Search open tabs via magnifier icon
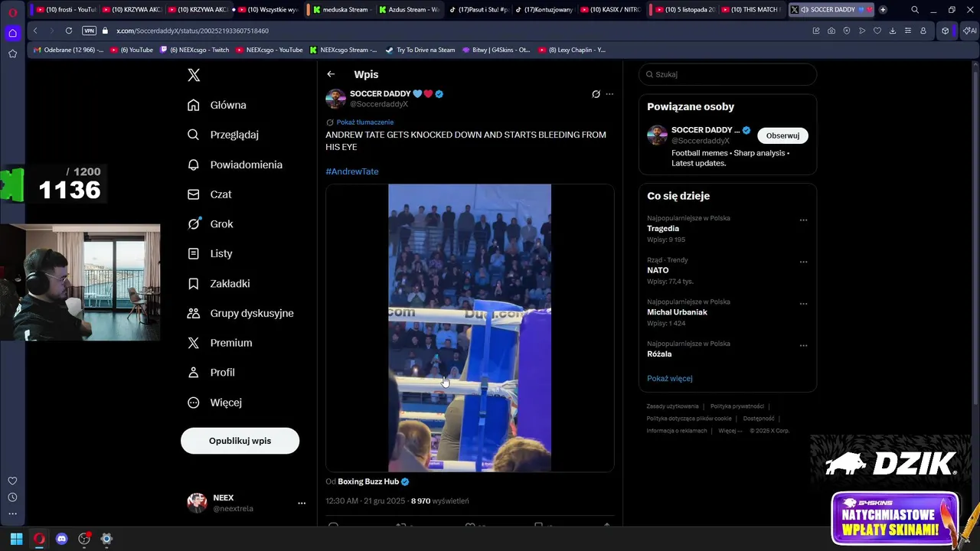 coord(915,10)
